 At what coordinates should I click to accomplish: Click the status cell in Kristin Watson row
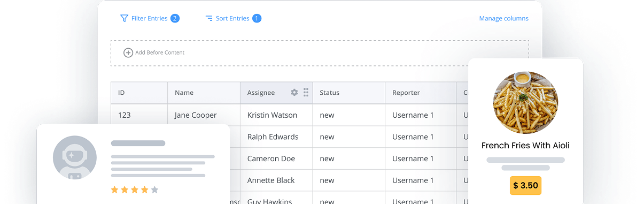coord(349,115)
